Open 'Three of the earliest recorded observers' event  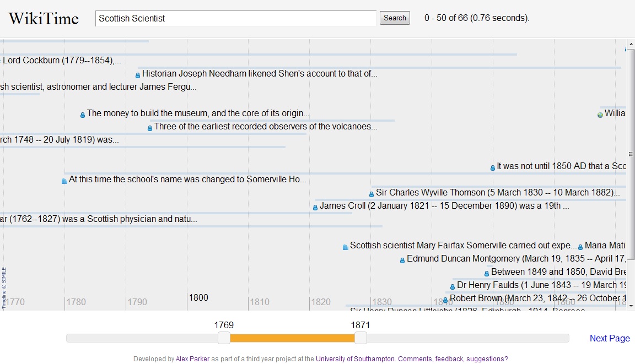(x=266, y=127)
